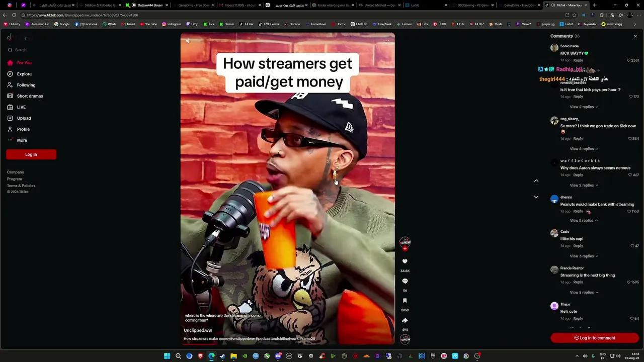The width and height of the screenshot is (644, 362).
Task: Click the red Log in button
Action: [31, 154]
